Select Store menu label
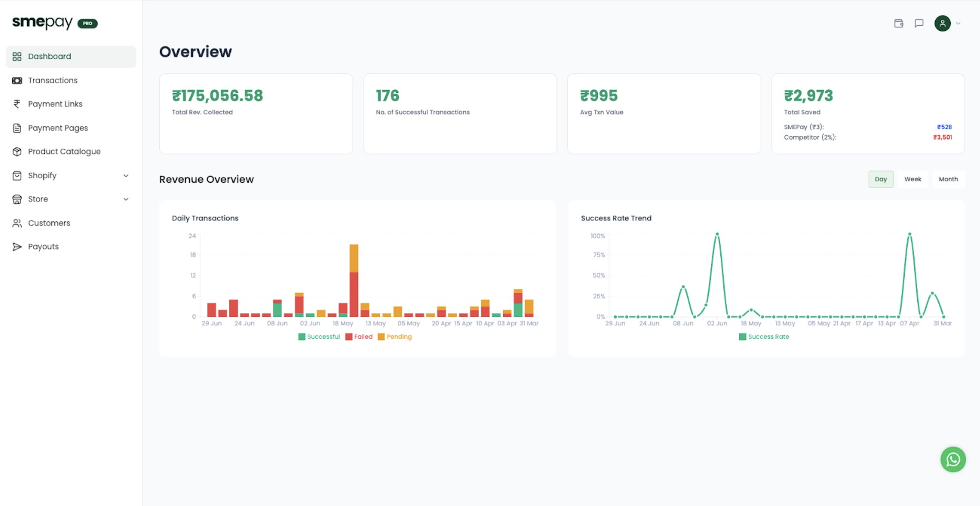Viewport: 980px width, 506px height. click(x=38, y=199)
